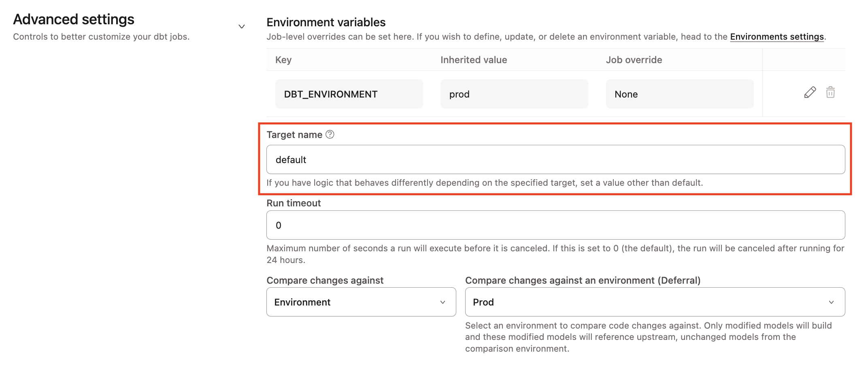868x365 pixels.
Task: Open the deferral environment dropdown showing Prod
Action: pos(655,302)
